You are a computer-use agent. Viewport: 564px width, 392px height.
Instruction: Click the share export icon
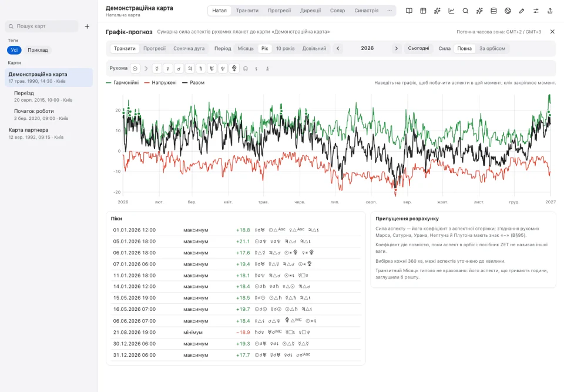pos(550,11)
